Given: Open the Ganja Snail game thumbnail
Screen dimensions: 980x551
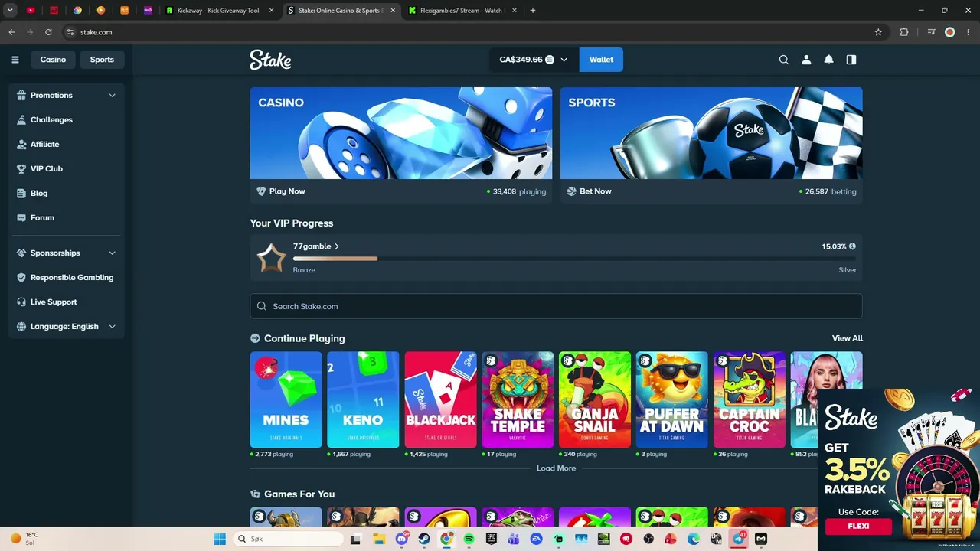Looking at the screenshot, I should (x=595, y=399).
